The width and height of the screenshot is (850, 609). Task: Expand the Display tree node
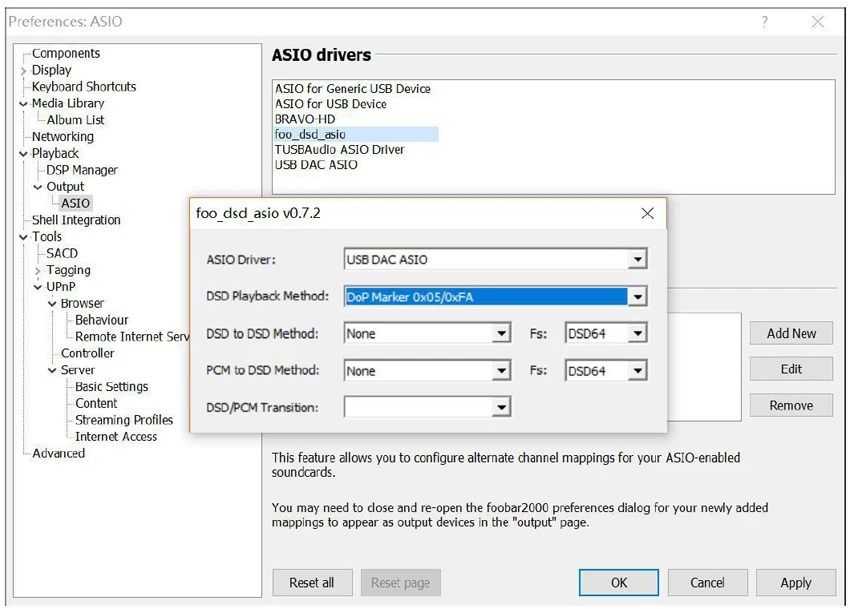point(23,70)
